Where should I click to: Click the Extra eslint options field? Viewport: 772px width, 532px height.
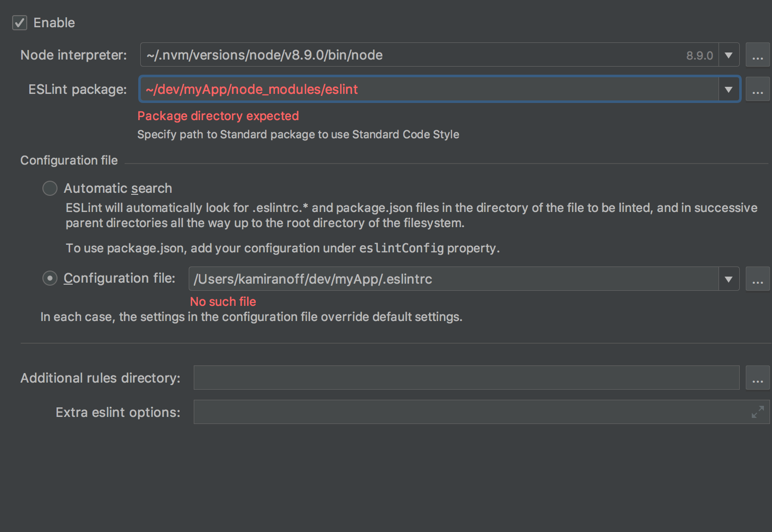[482, 412]
